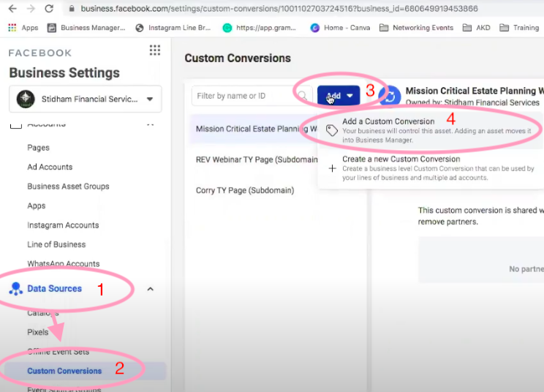Click Stidham Financial Servic... business selector
Viewport: 544px width, 392px height.
86,99
